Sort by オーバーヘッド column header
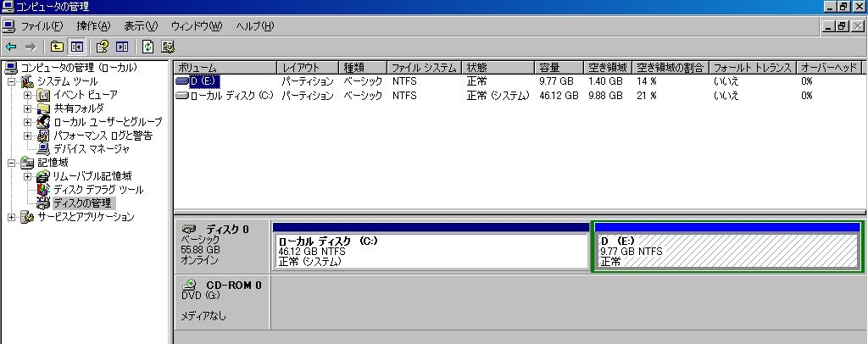 (x=829, y=68)
